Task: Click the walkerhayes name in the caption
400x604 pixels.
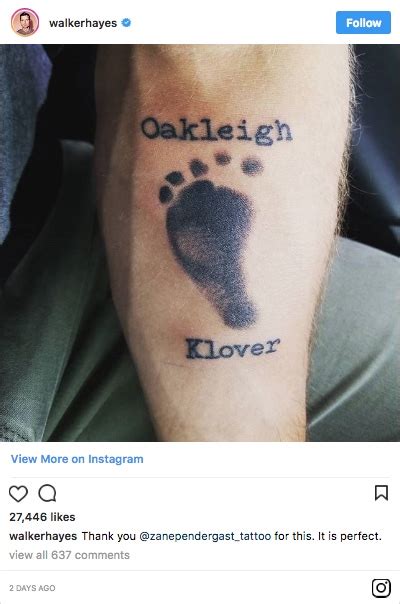Action: (43, 536)
